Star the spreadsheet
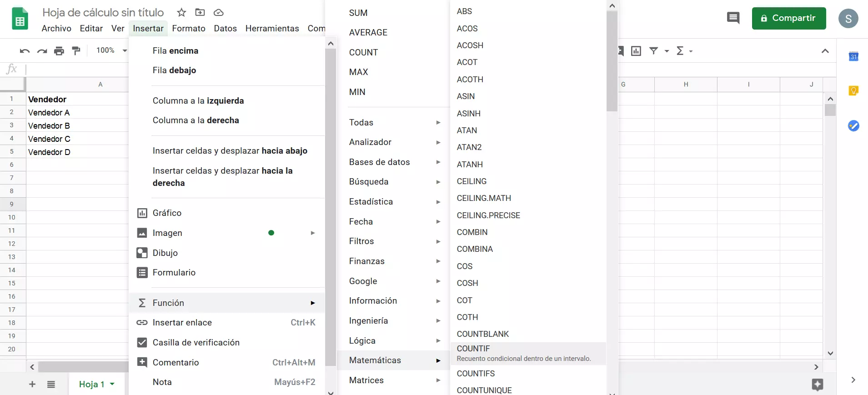 tap(181, 12)
